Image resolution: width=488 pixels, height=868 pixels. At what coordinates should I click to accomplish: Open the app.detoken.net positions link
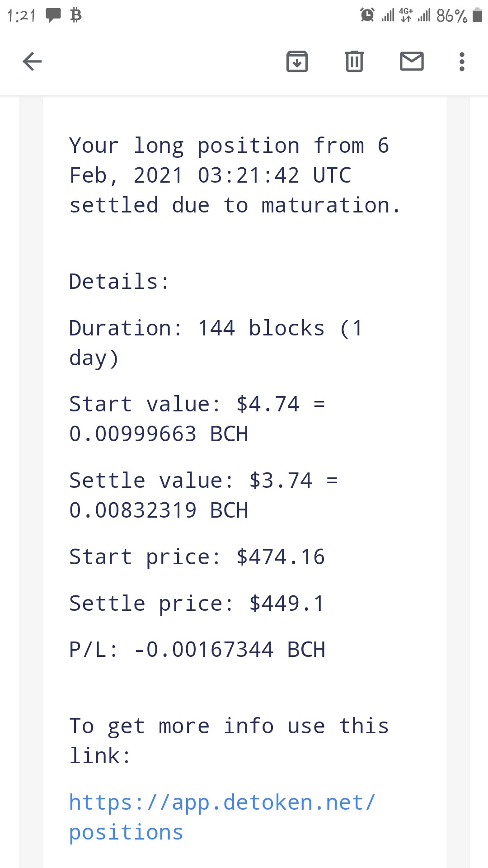pyautogui.click(x=222, y=817)
